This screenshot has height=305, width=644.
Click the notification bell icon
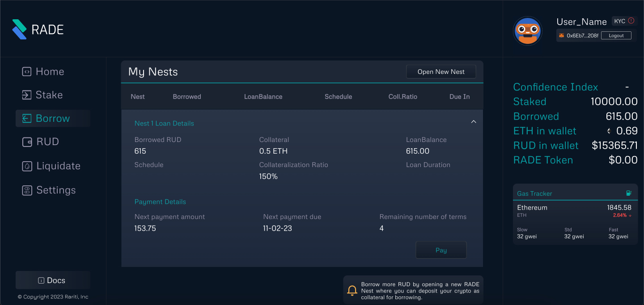point(352,291)
